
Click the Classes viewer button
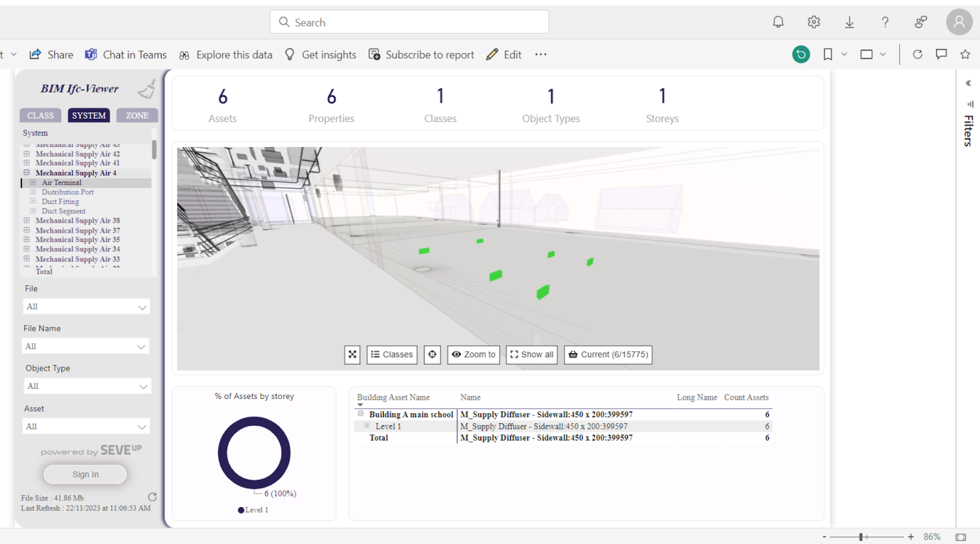(x=392, y=355)
